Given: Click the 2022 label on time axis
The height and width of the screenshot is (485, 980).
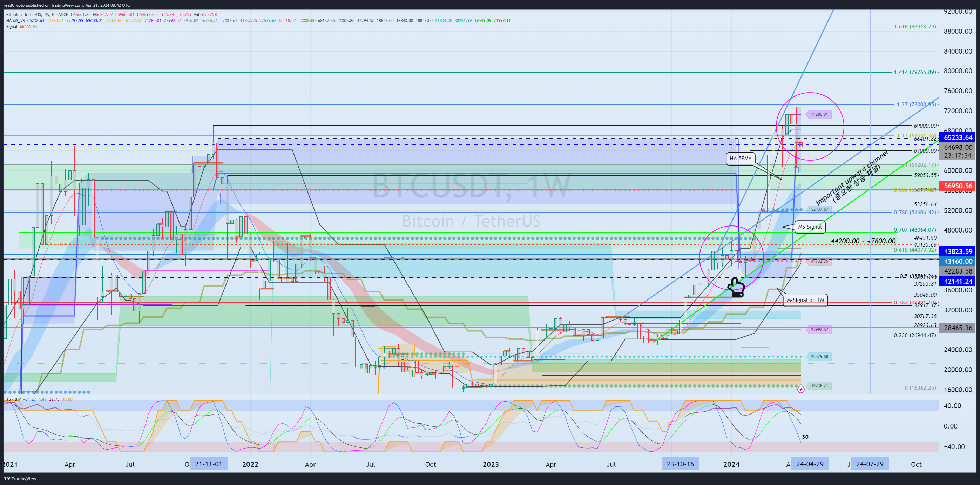Looking at the screenshot, I should (250, 464).
